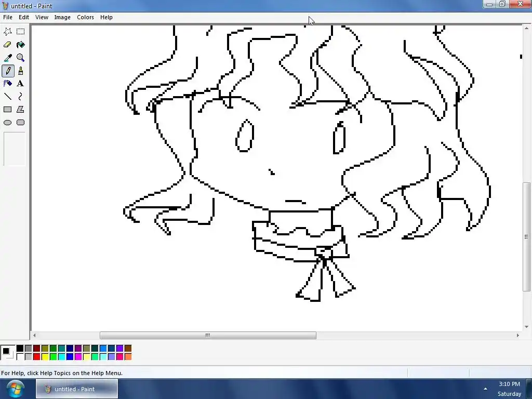The height and width of the screenshot is (399, 532).
Task: Click the horizontal scrollbar thumb
Action: [208, 335]
